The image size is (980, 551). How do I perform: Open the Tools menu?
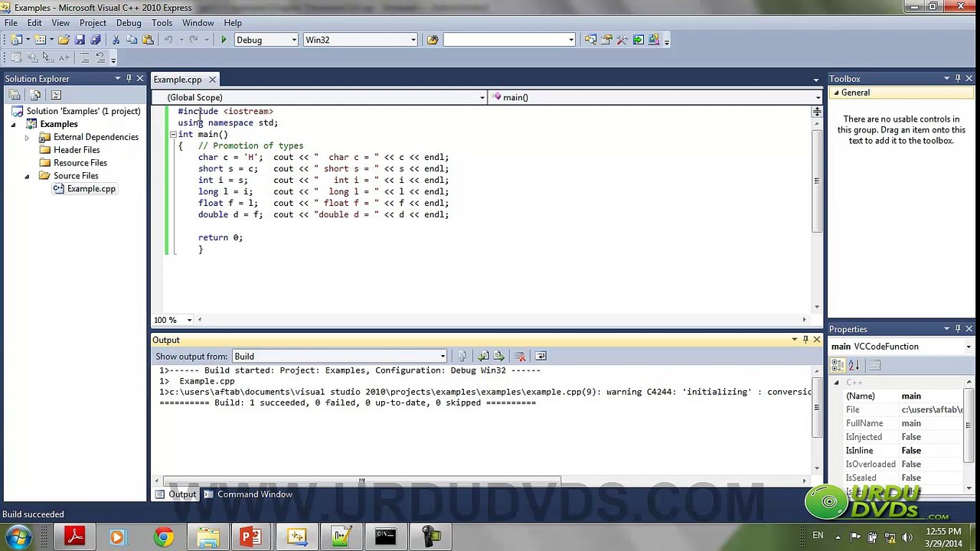(x=162, y=23)
